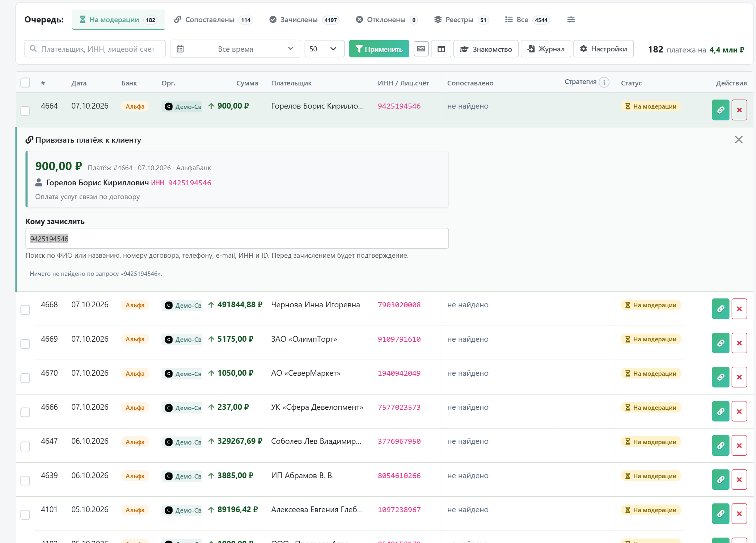Click link icon for payment 4647
756x543 pixels.
721,445
